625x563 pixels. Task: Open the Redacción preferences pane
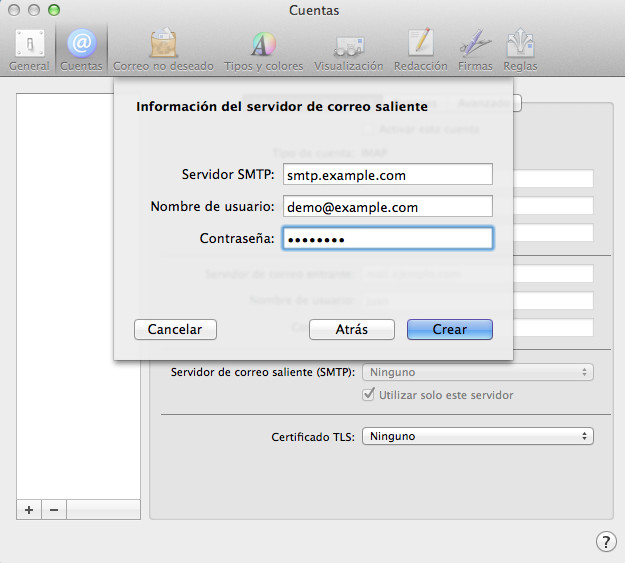click(420, 49)
